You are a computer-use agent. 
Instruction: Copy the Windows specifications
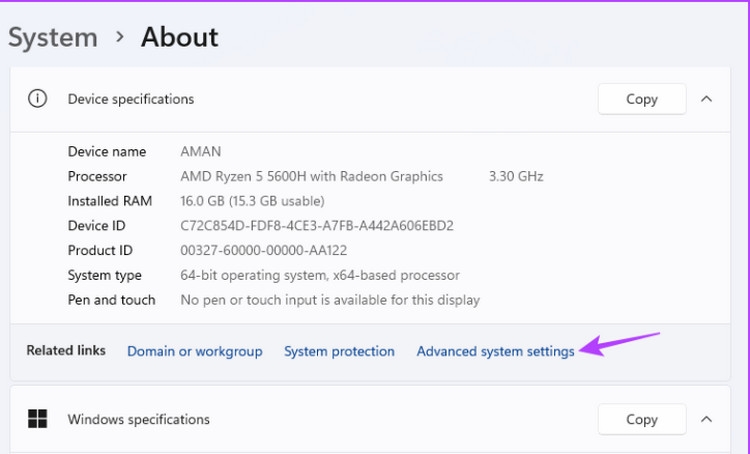642,419
